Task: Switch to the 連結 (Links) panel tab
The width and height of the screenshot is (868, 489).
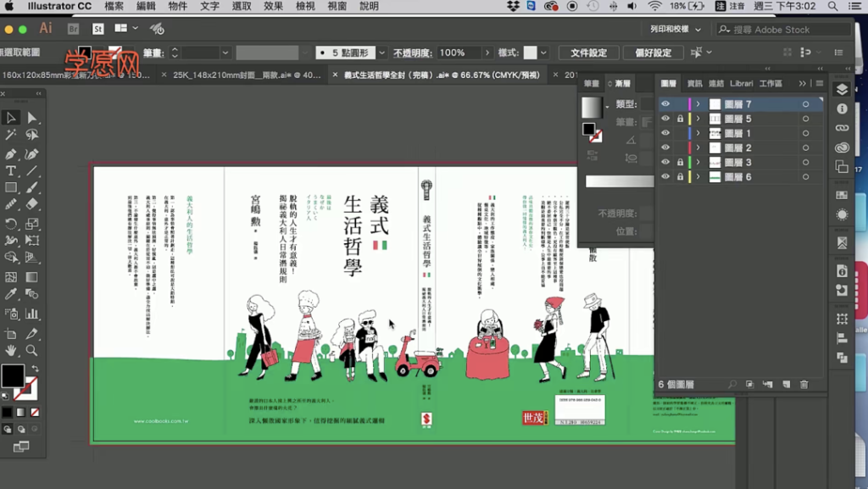Action: [715, 84]
